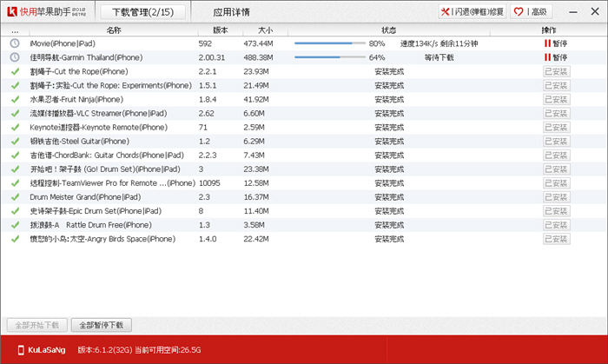Click 已安装 button for Keynote Remote
This screenshot has width=608, height=364.
coord(557,127)
